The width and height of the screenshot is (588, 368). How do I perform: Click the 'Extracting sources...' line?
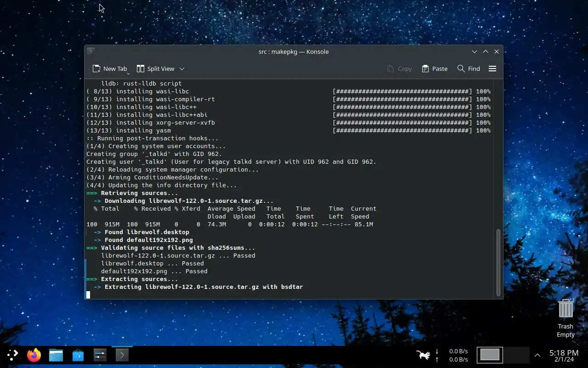[132, 279]
